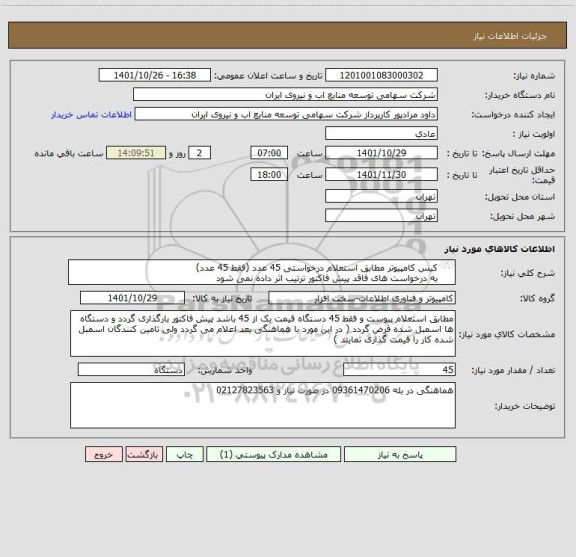Click response deadline date 1401/10/29 field
This screenshot has height=557, width=576.
click(381, 153)
